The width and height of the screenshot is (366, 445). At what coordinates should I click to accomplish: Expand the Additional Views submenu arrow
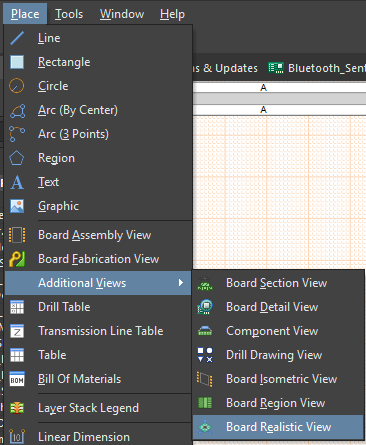(x=181, y=283)
